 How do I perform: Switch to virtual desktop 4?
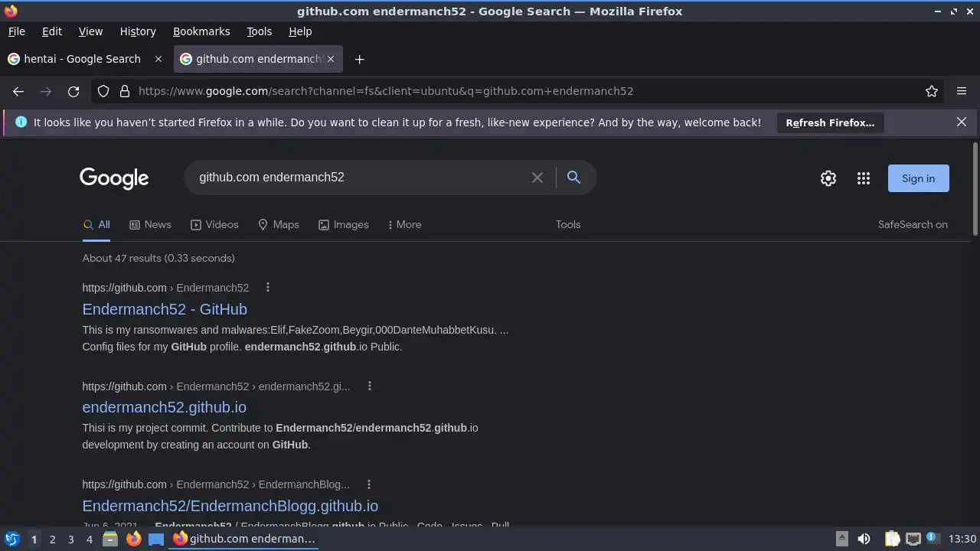pyautogui.click(x=89, y=540)
